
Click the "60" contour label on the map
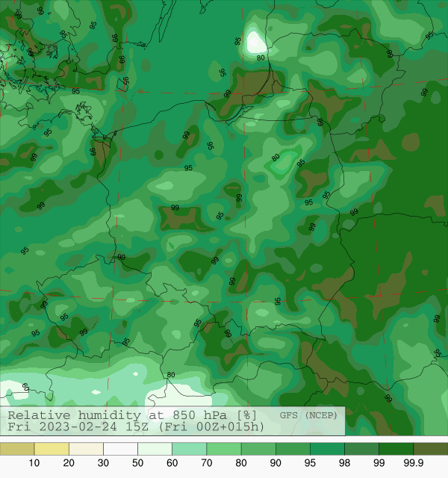tap(25, 387)
